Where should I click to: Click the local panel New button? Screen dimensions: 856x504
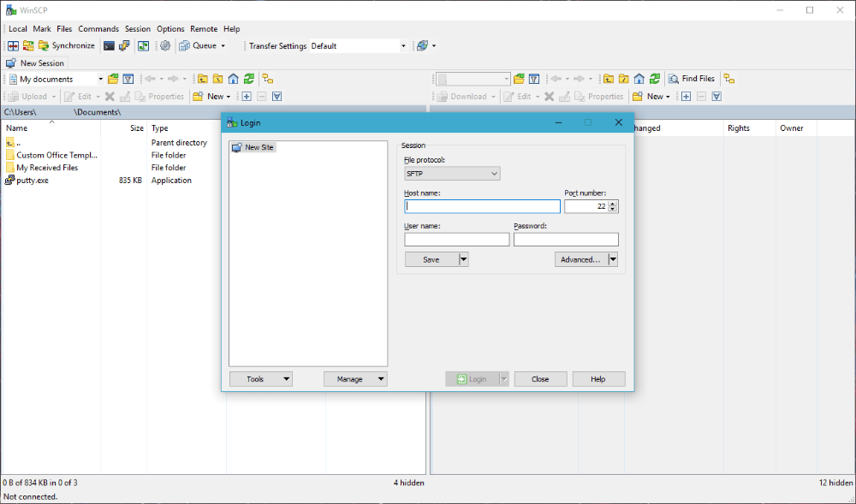coord(211,97)
